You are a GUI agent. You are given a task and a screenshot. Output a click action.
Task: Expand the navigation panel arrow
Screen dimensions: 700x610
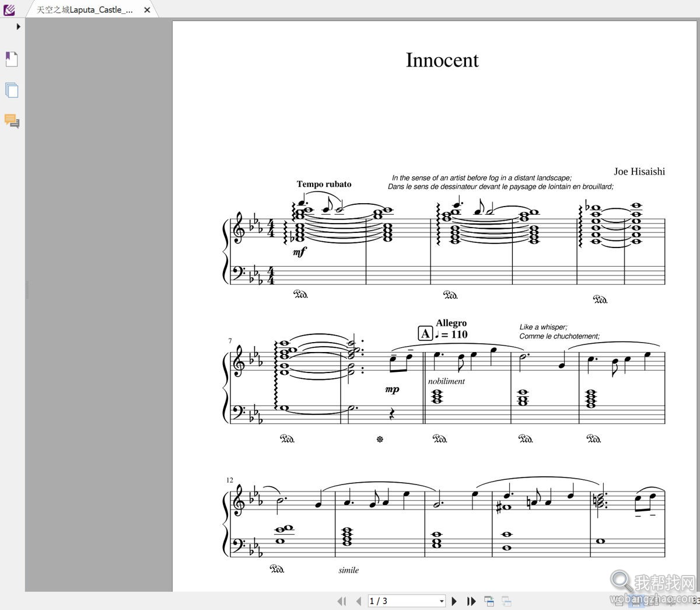click(x=19, y=26)
